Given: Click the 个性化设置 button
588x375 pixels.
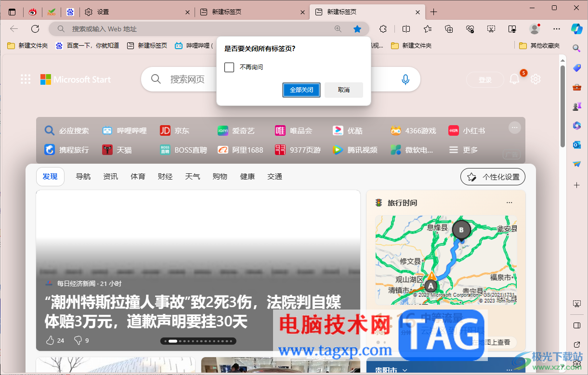Looking at the screenshot, I should coord(493,177).
